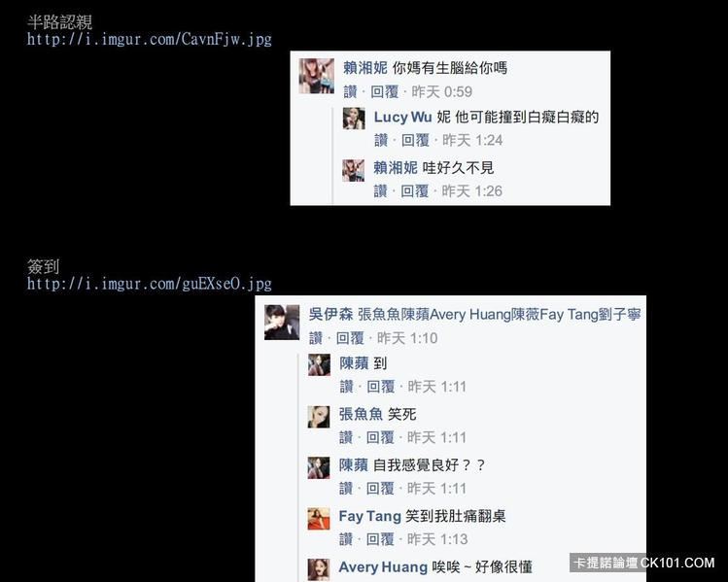Like 陳蘋's 到 reply
728x582 pixels.
pos(346,387)
